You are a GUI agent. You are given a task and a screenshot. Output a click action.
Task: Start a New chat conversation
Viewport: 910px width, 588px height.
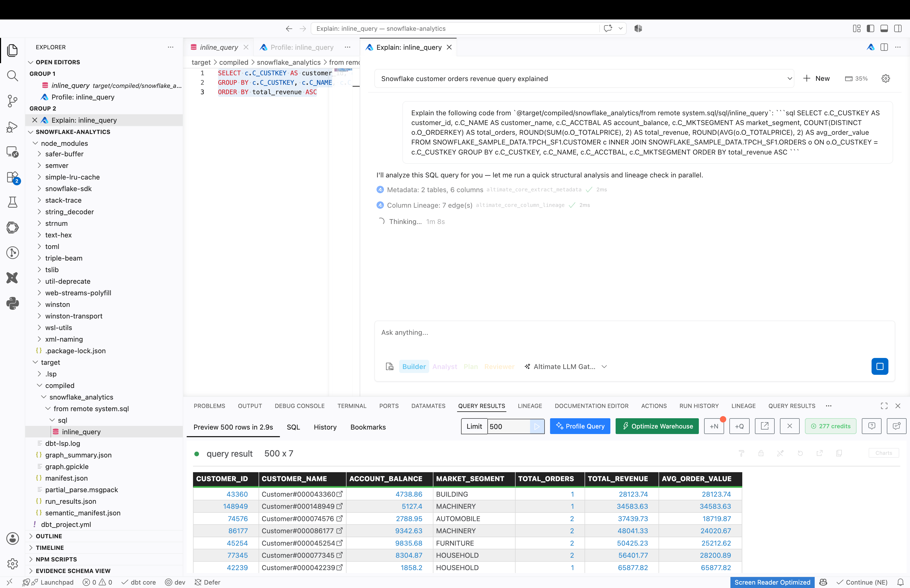tap(817, 79)
